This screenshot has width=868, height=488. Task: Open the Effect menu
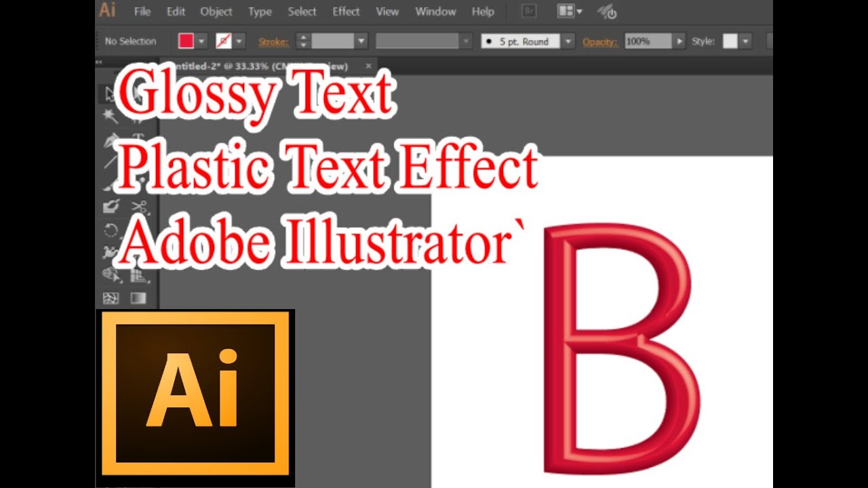[x=346, y=12]
